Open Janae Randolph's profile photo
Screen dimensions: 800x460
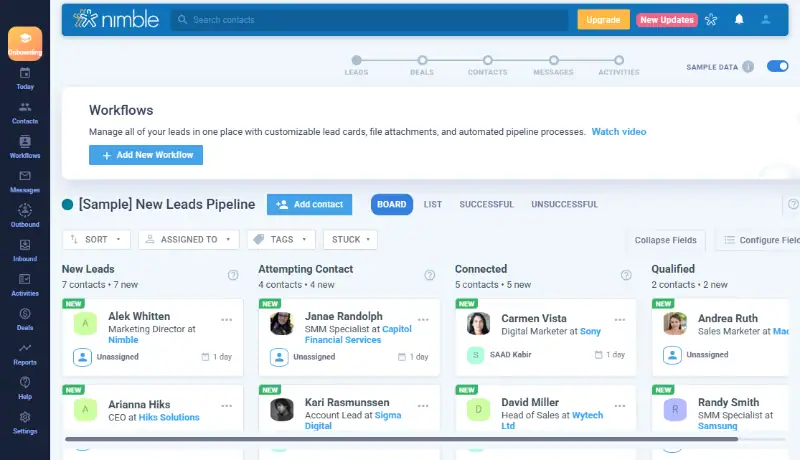click(x=282, y=324)
